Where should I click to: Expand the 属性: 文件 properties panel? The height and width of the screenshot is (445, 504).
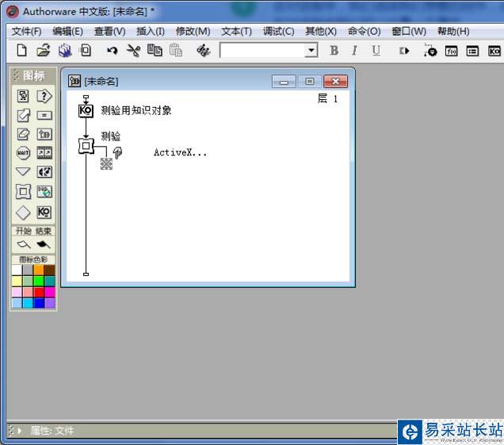pos(20,430)
